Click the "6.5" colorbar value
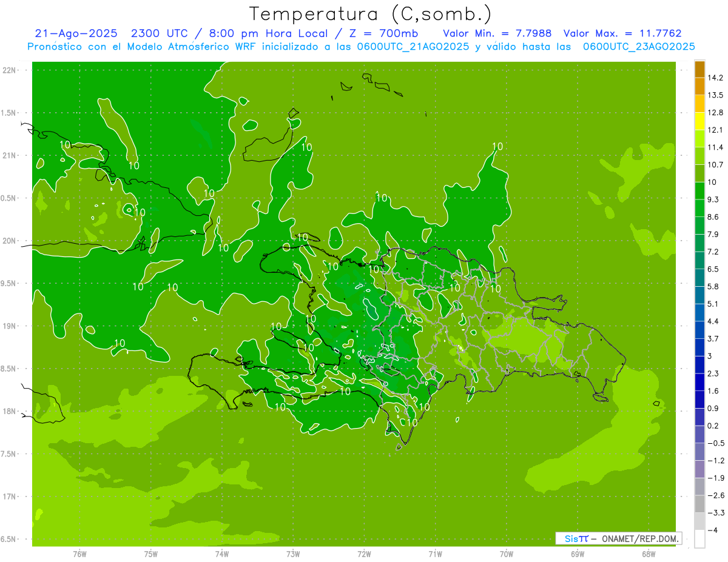The image size is (728, 562). point(713,269)
